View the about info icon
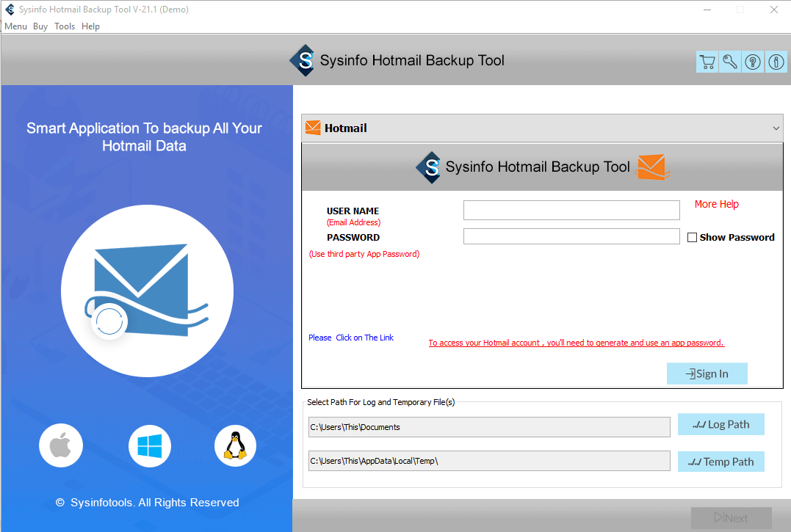This screenshot has width=791, height=532. point(776,62)
